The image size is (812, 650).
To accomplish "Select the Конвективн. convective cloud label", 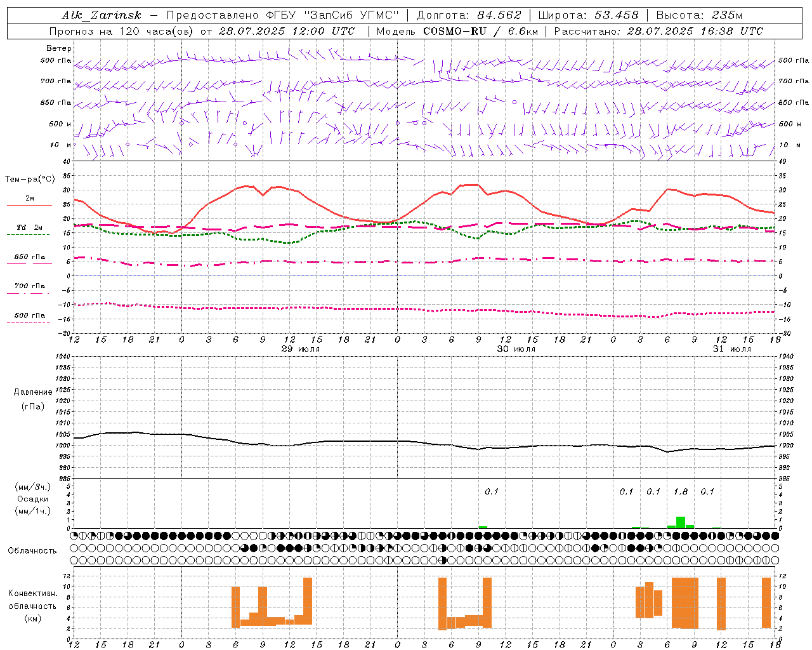I will click(x=33, y=594).
